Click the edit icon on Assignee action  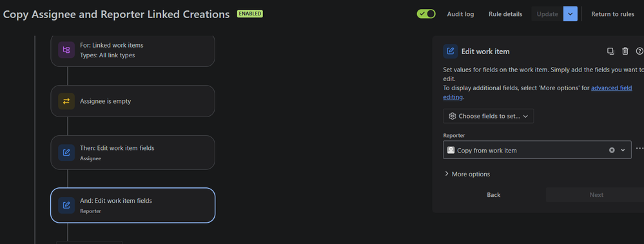[x=66, y=153]
